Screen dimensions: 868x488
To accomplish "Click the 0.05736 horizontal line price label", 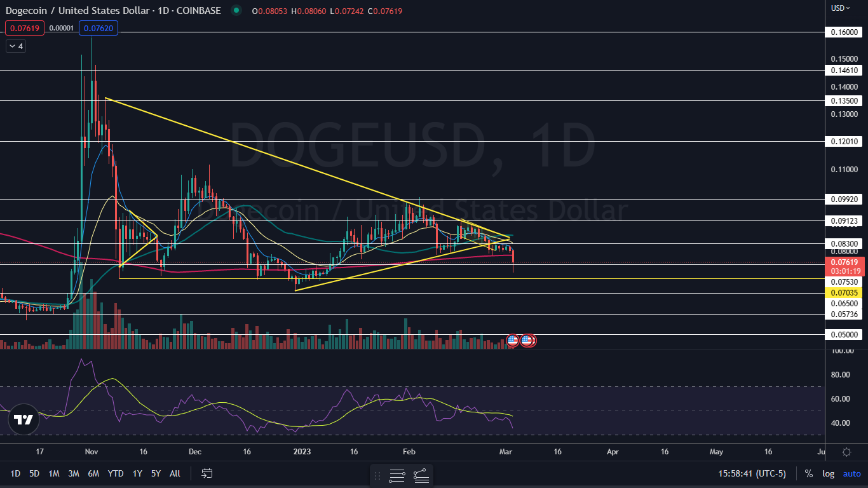I will point(843,314).
